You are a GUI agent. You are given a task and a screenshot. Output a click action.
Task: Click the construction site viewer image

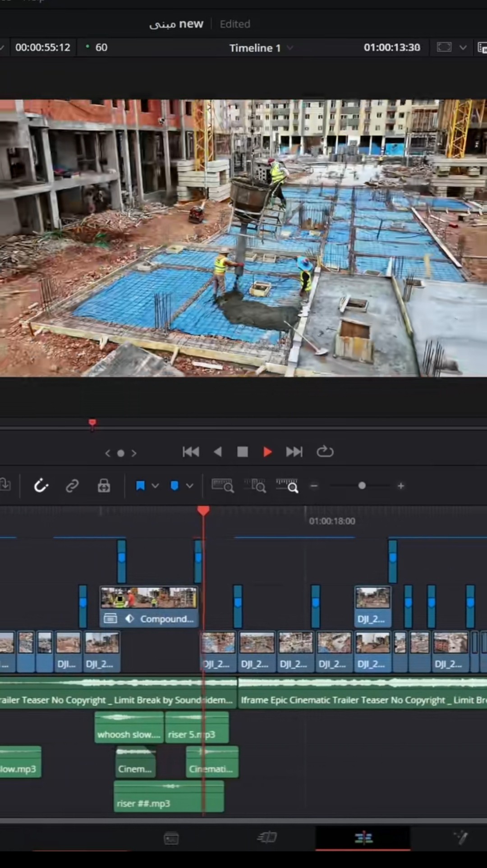coord(243,238)
